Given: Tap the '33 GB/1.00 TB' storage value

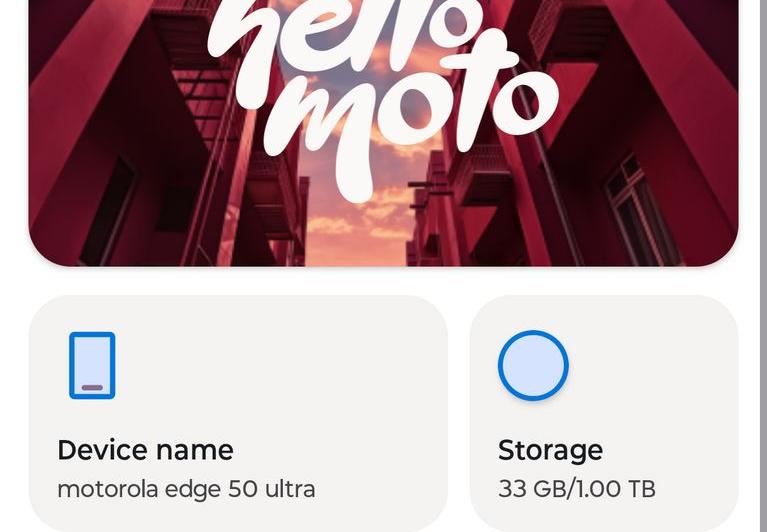Looking at the screenshot, I should 576,489.
